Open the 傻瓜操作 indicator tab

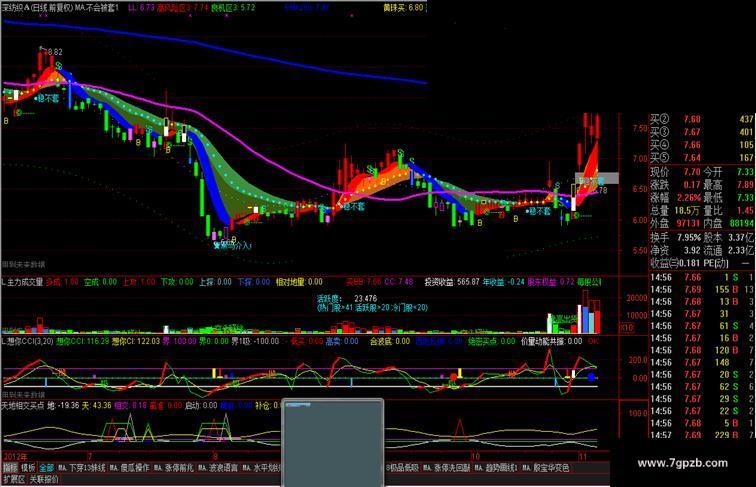129,468
